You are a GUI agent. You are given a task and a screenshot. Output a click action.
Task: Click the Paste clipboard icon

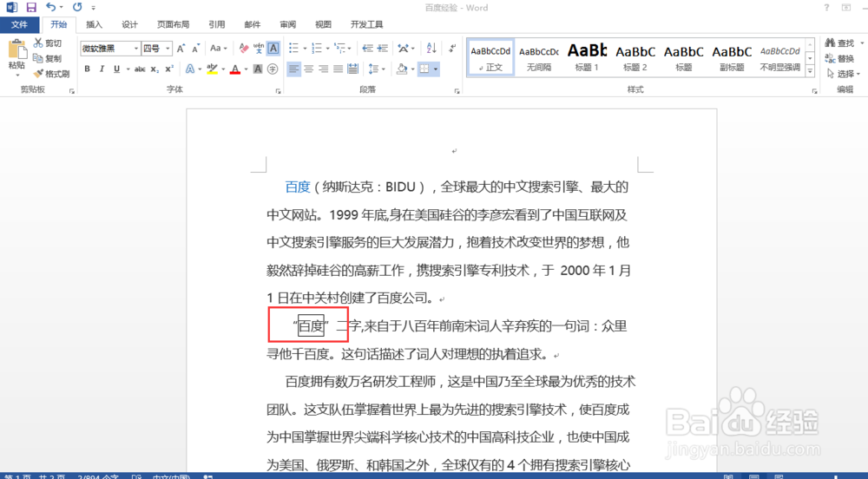16,49
